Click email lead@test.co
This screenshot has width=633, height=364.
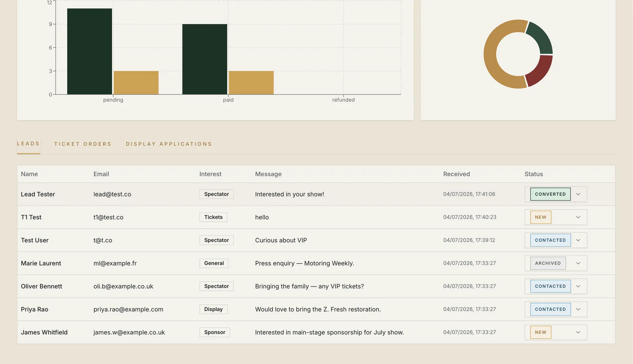pyautogui.click(x=112, y=194)
